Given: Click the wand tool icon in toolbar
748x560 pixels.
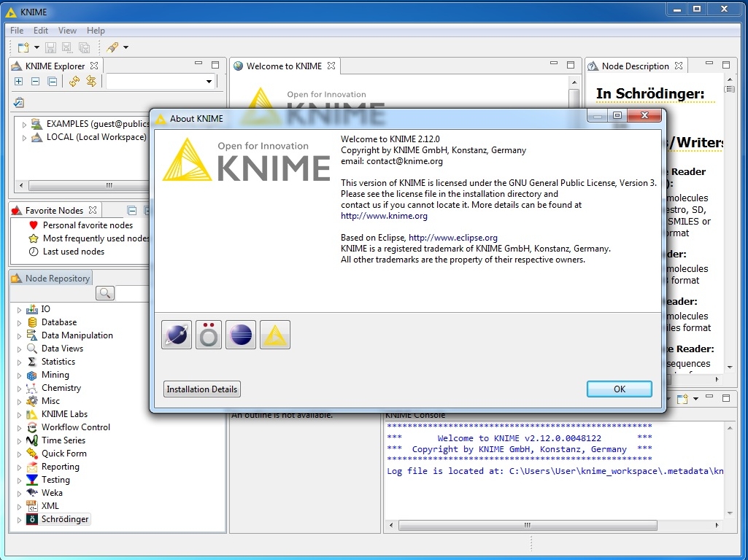Looking at the screenshot, I should tap(112, 47).
